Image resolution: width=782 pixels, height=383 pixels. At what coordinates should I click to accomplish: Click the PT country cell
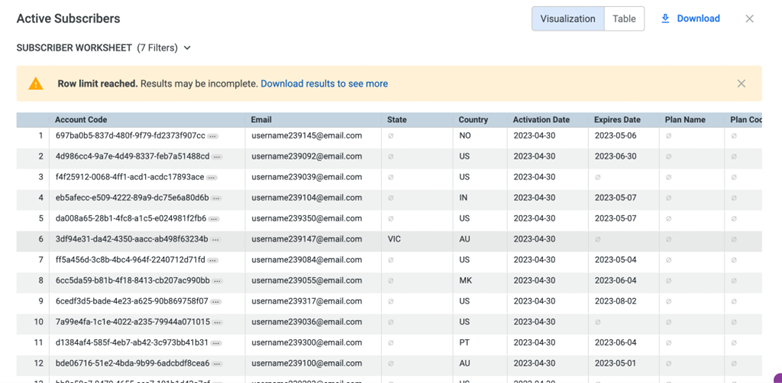(464, 342)
